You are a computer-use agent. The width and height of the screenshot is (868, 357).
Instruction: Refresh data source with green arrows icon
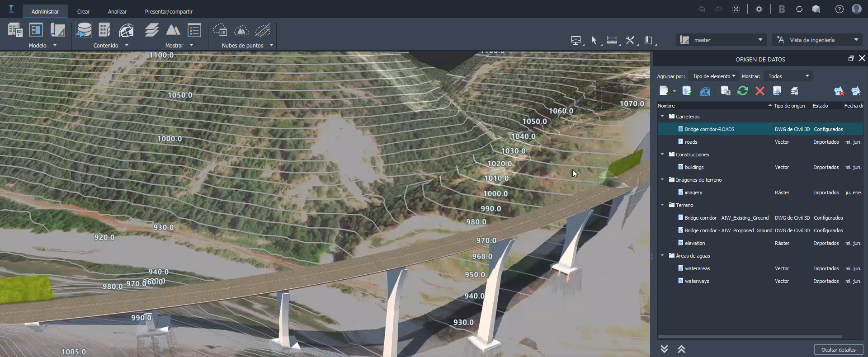click(x=743, y=91)
